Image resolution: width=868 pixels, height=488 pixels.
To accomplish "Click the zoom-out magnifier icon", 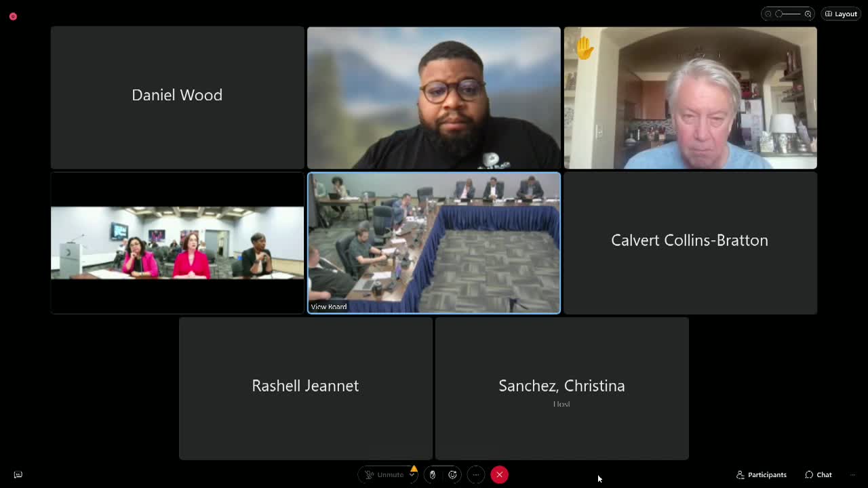I will tap(768, 14).
